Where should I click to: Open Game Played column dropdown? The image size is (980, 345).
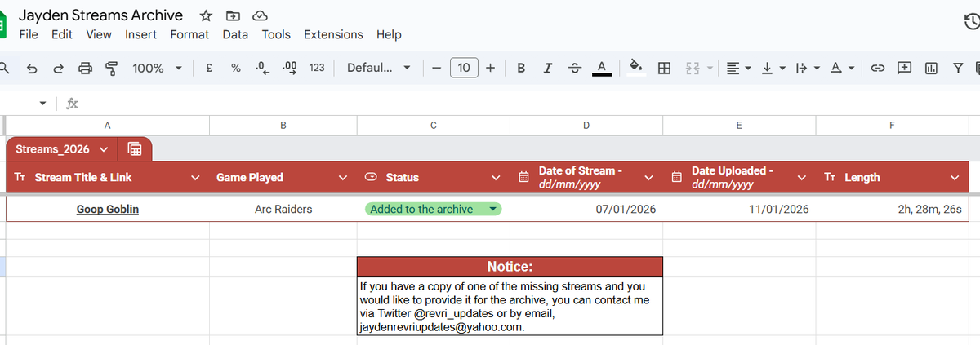[343, 177]
